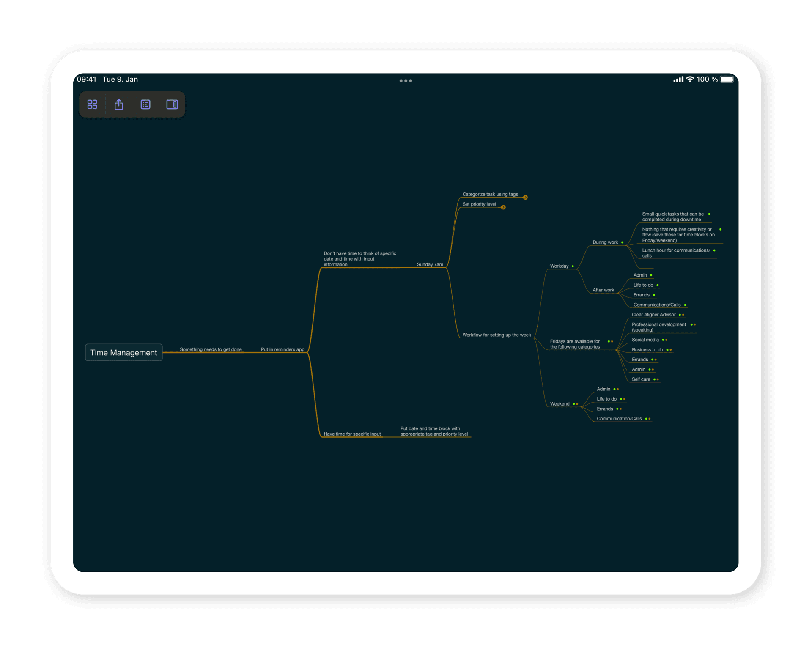This screenshot has width=812, height=645.
Task: Tap the date 'Tue 9. Jan' in status bar
Action: [x=120, y=79]
